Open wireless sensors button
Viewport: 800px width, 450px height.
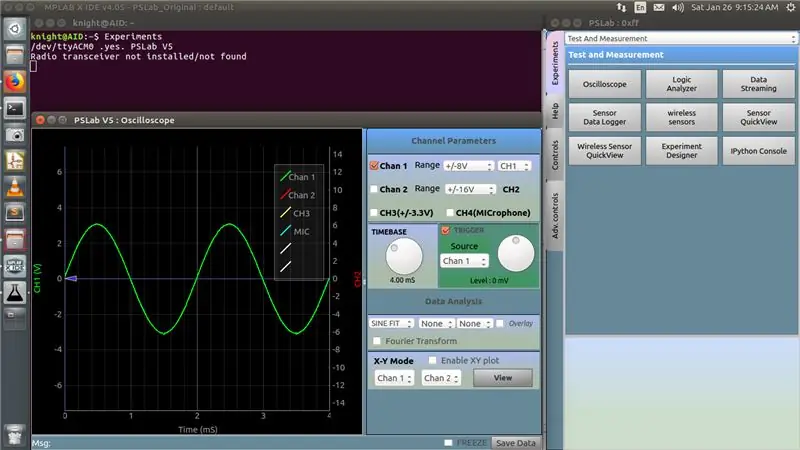point(682,117)
